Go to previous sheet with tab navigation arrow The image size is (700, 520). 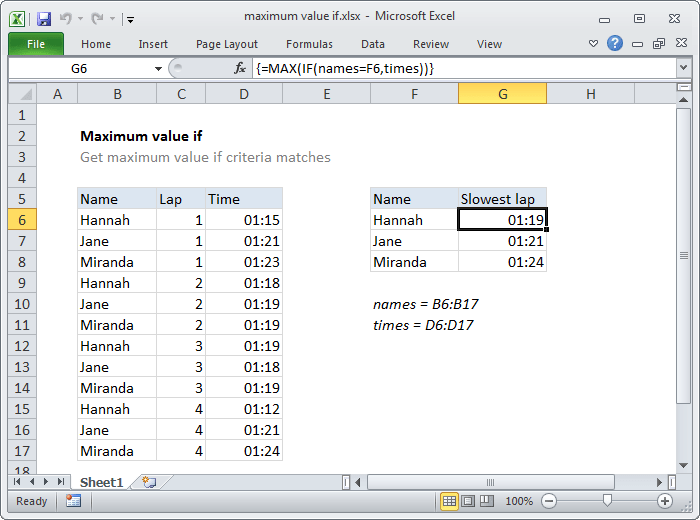point(32,482)
